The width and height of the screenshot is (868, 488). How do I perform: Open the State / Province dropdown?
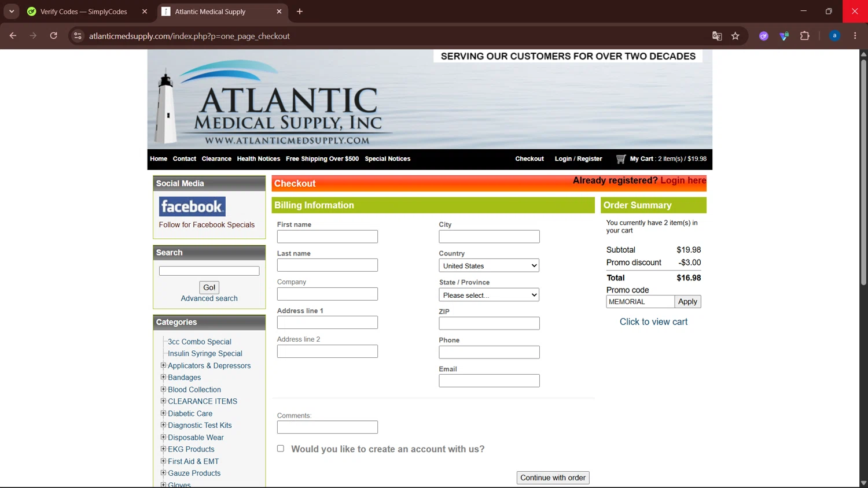pyautogui.click(x=489, y=295)
